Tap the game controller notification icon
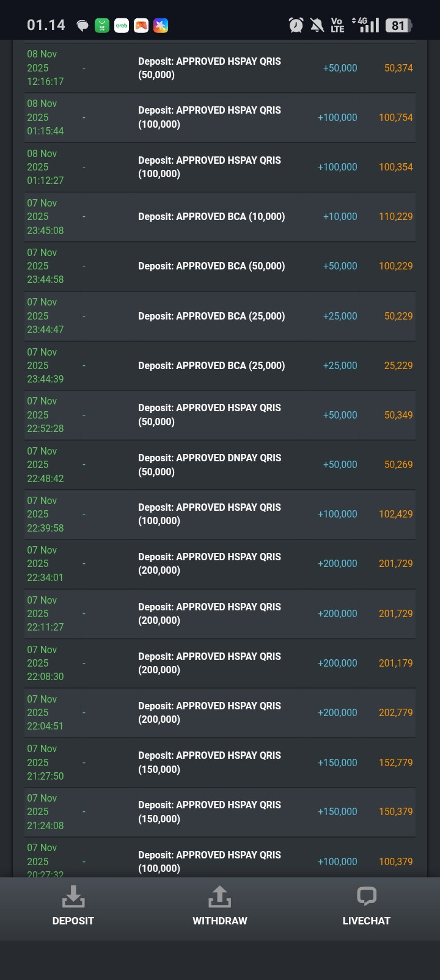The width and height of the screenshot is (440, 980). [x=141, y=25]
